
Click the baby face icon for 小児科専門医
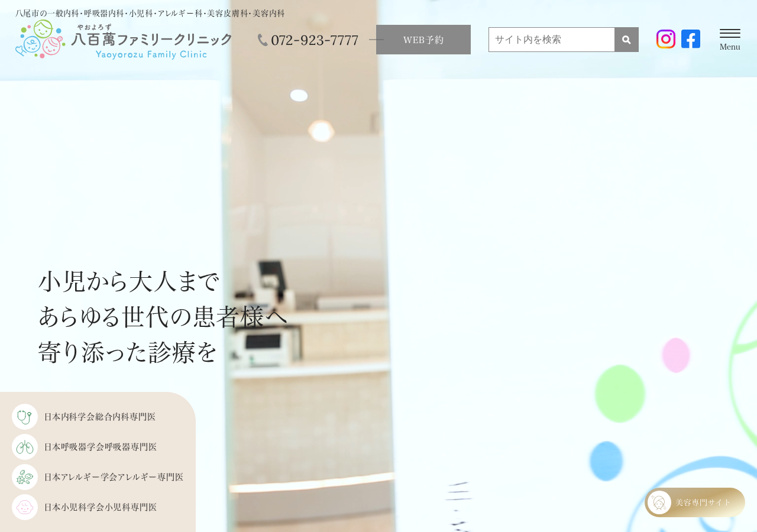[25, 507]
